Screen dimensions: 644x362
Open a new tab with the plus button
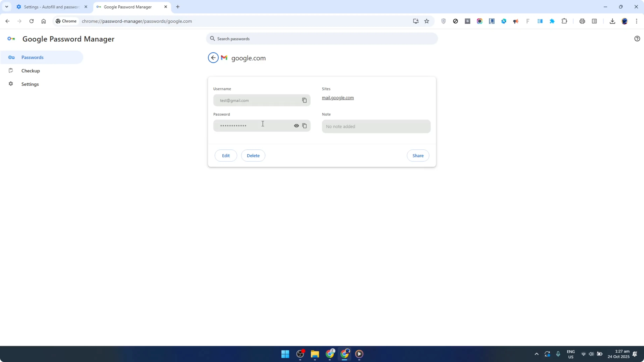point(178,7)
